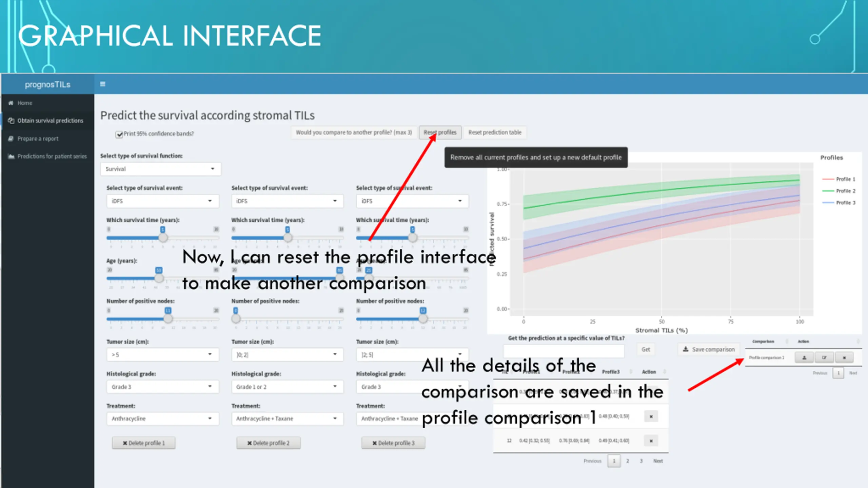Click Next in prediction table pagination
Screen dimensions: 868x488
point(658,461)
